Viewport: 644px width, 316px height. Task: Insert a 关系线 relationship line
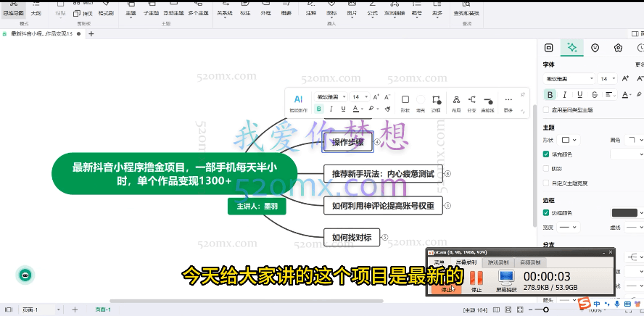(225, 9)
